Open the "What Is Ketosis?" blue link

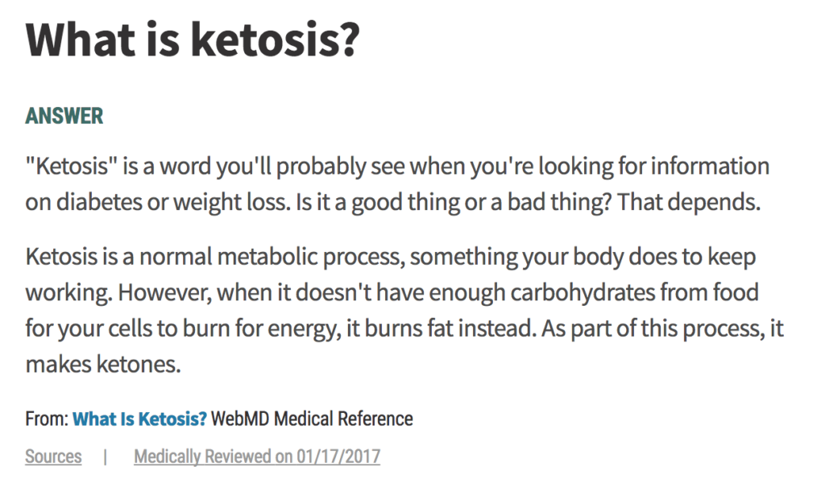pos(139,419)
